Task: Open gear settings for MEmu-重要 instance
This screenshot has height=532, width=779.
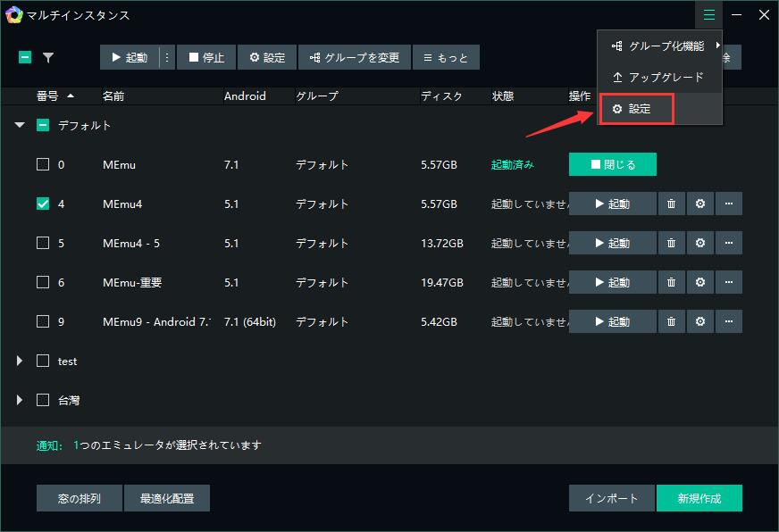Action: point(699,282)
